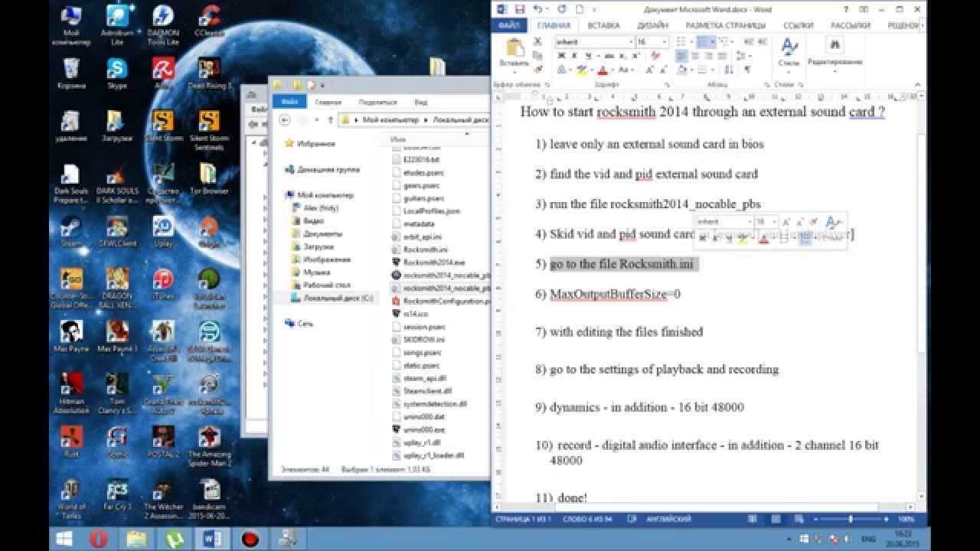Toggle Strikethrough in the Word ribbon
Image resolution: width=980 pixels, height=551 pixels.
pyautogui.click(x=609, y=56)
